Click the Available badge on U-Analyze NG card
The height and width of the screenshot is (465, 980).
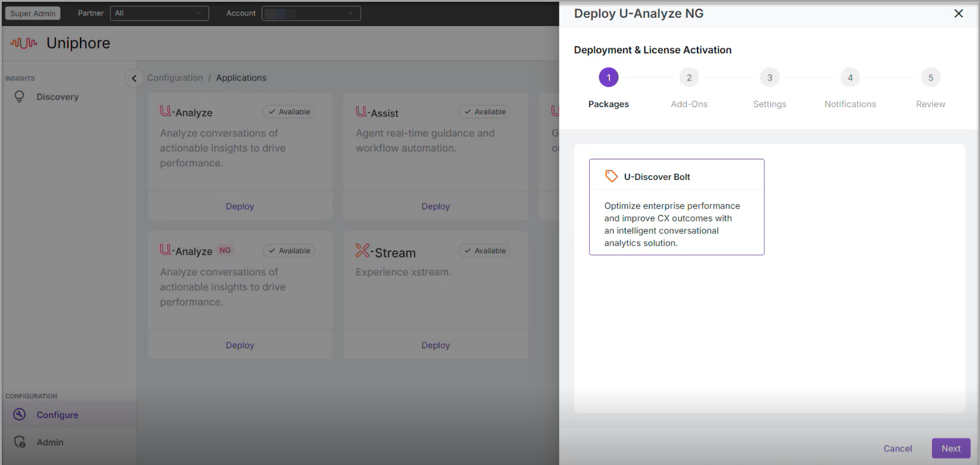(x=289, y=251)
